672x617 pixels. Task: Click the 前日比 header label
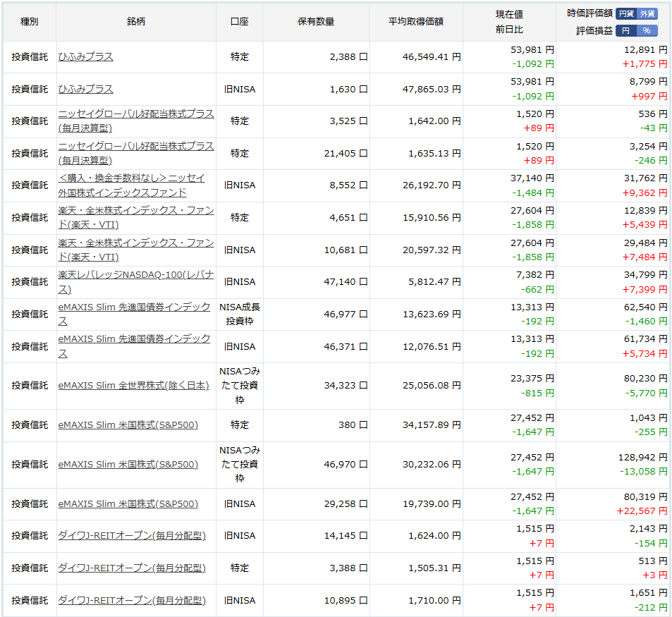(509, 30)
